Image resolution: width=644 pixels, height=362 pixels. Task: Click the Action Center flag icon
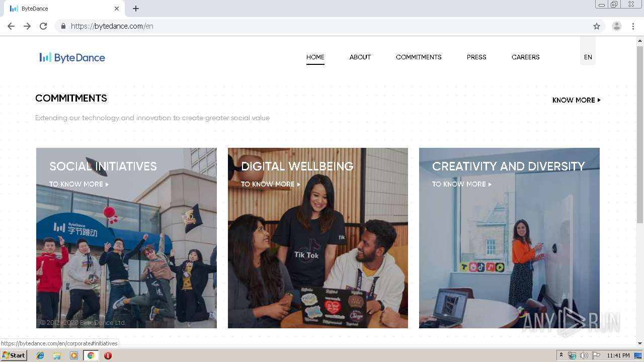click(596, 355)
